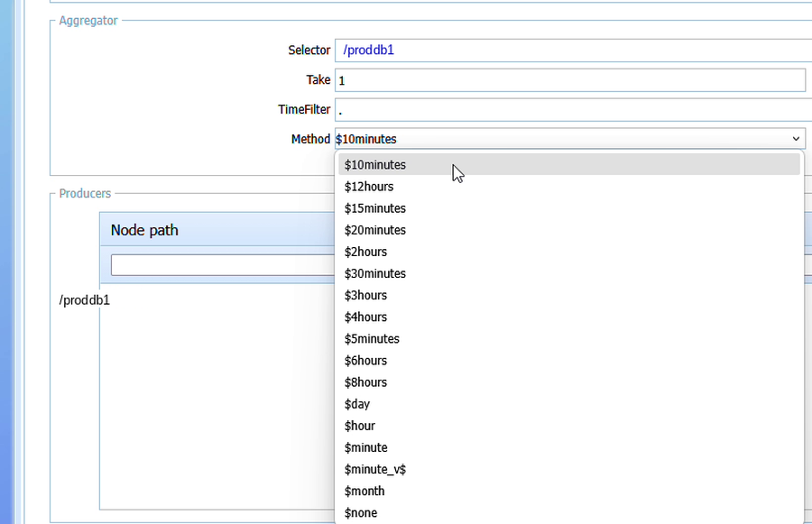Select the $30minutes option
Viewport: 812px width, 524px height.
click(x=569, y=273)
